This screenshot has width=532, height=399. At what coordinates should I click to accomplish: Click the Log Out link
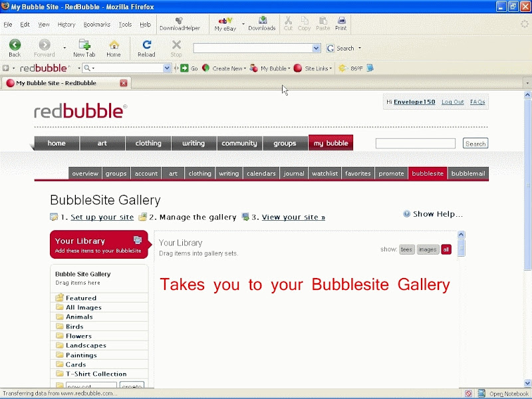coord(453,102)
